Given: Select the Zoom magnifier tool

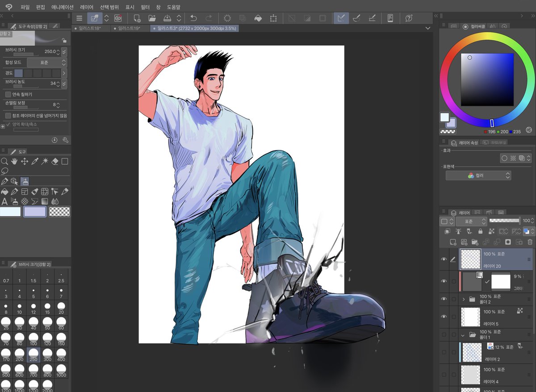Looking at the screenshot, I should click(x=4, y=161).
